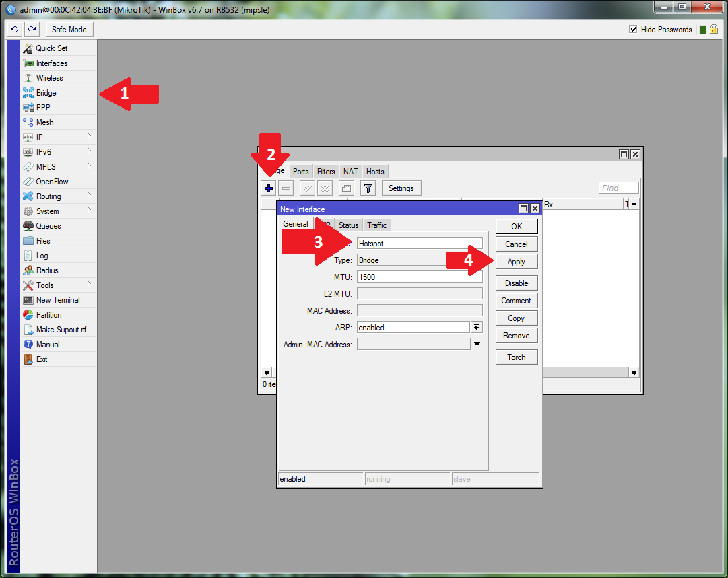Click Bridge window scroll right arrow
Viewport: 728px width, 578px height.
(x=634, y=373)
